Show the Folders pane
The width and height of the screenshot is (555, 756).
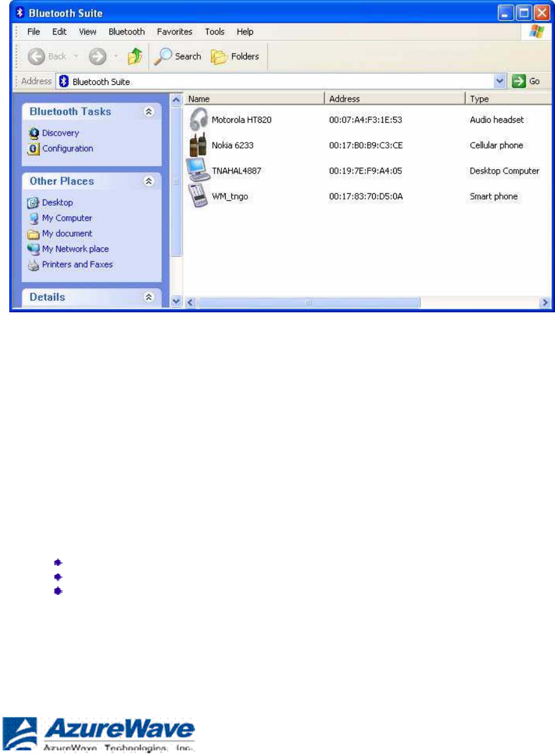235,56
